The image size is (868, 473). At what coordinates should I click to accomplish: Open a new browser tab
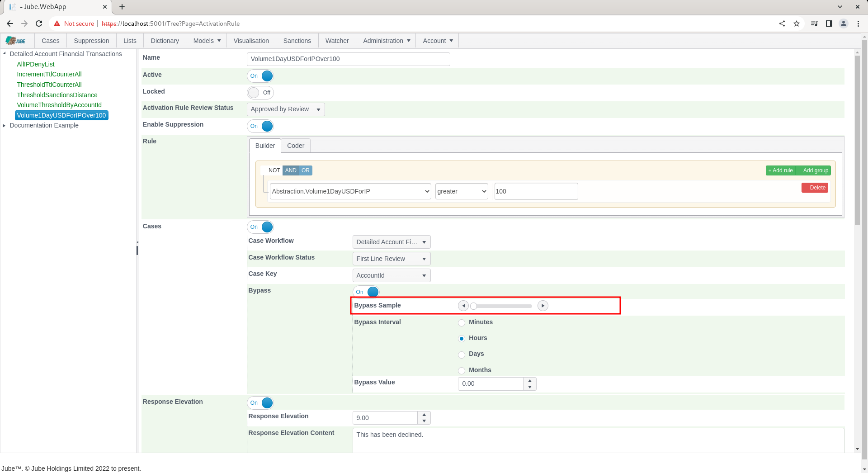tap(122, 7)
